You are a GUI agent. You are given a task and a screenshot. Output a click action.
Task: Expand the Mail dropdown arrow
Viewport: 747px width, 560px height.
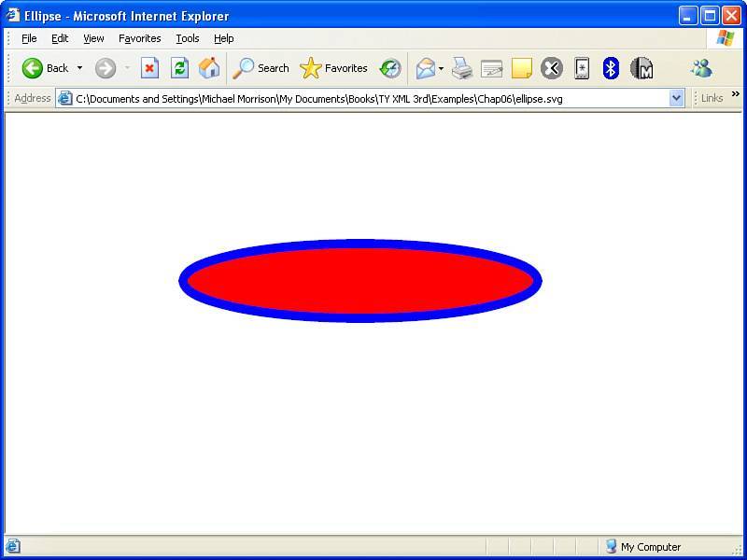coord(441,68)
